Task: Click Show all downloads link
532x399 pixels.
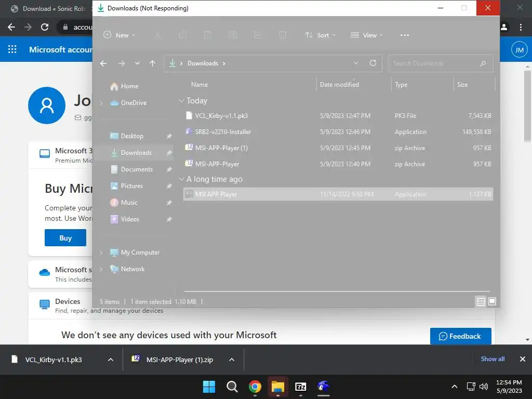Action: (x=493, y=359)
